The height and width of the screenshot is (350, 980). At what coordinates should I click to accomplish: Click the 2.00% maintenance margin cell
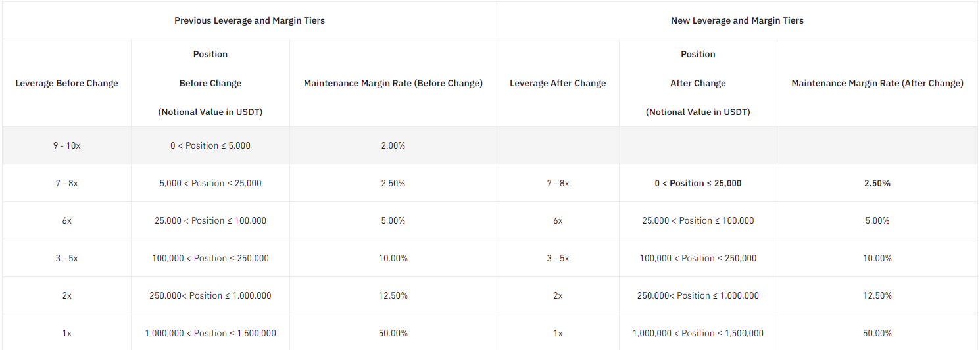tap(393, 145)
